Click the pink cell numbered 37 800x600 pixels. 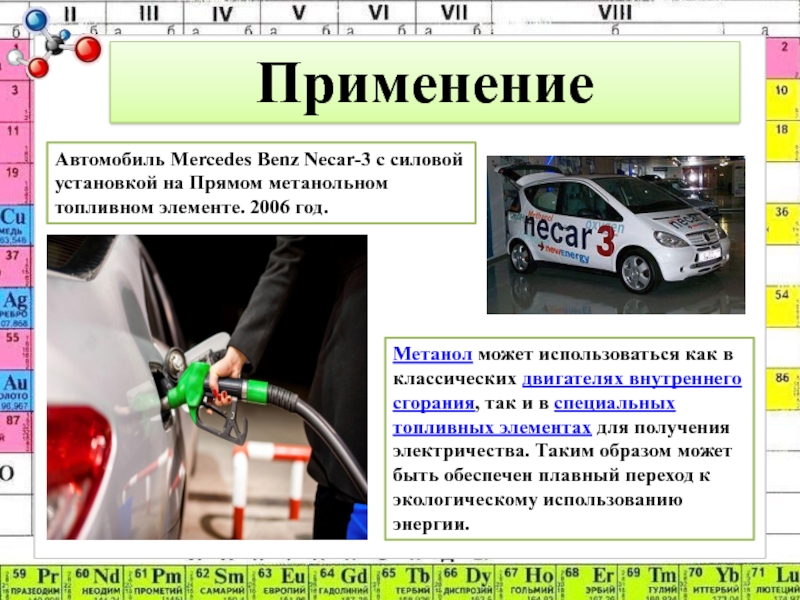pyautogui.click(x=15, y=267)
